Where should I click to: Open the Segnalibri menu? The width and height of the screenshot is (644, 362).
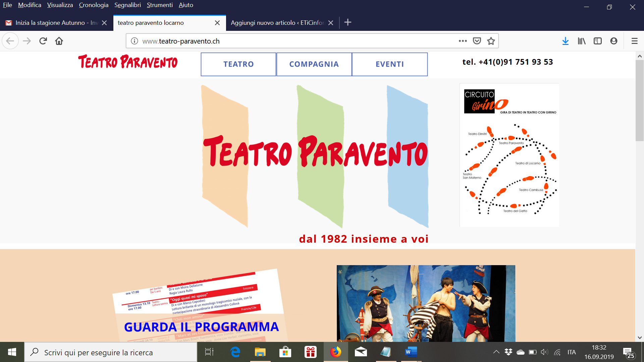point(127,5)
